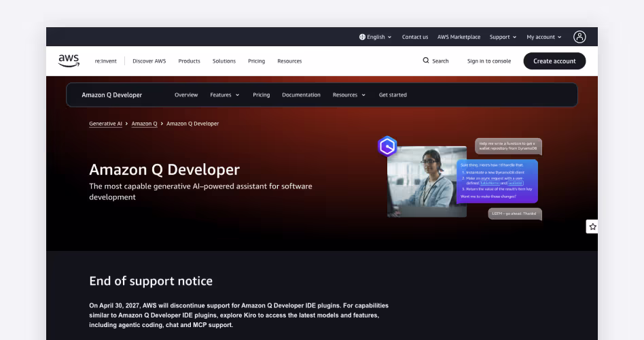
Task: Open the Documentation tab
Action: click(301, 95)
